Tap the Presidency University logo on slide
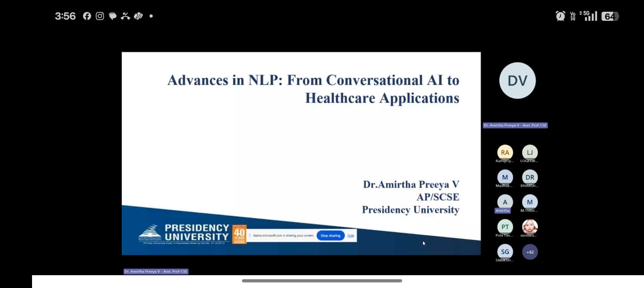This screenshot has height=288, width=644. [x=184, y=233]
